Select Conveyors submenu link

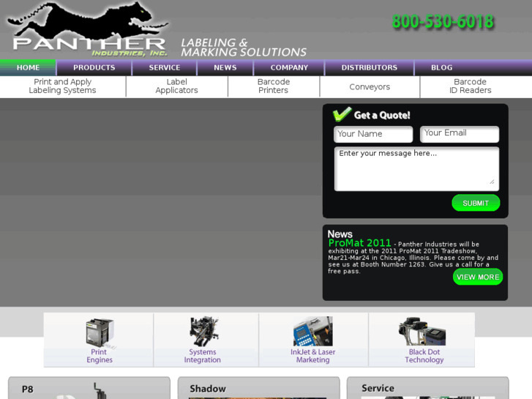pyautogui.click(x=370, y=87)
